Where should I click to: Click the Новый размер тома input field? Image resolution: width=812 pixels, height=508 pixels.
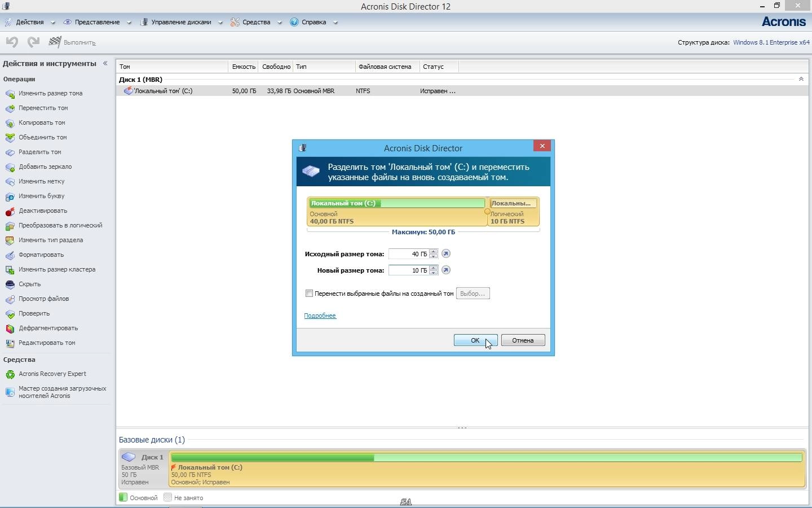coord(409,270)
